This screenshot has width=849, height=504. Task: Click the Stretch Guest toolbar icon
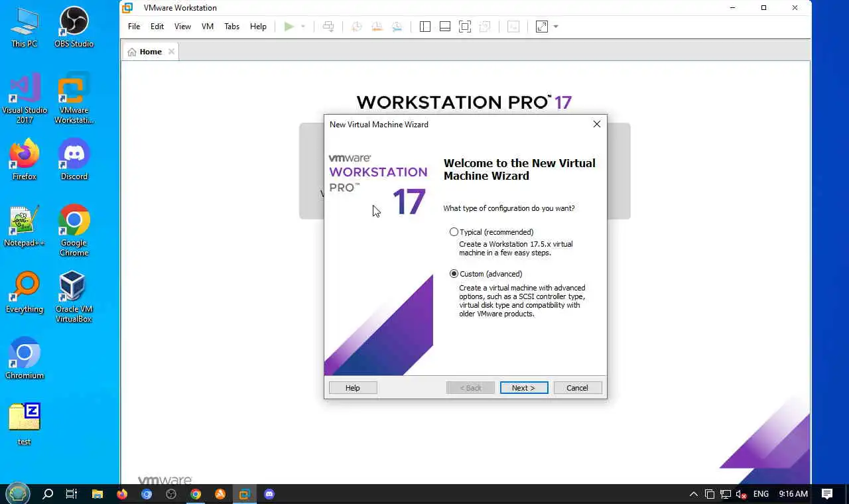tap(542, 27)
